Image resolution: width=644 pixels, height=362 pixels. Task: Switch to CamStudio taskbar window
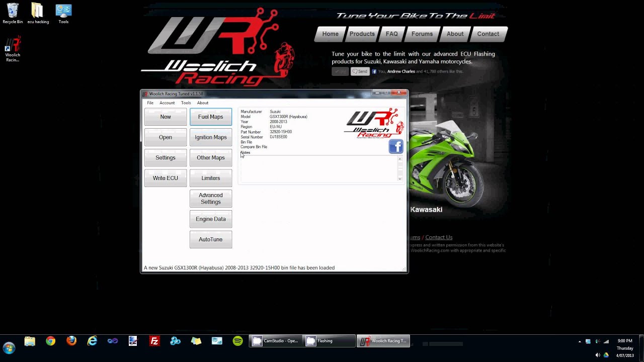click(x=276, y=341)
